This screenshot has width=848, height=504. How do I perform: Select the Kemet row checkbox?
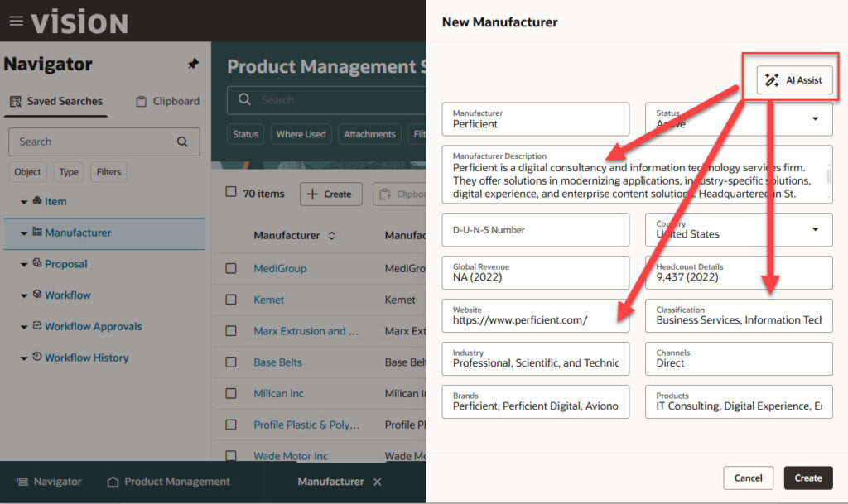click(x=231, y=300)
